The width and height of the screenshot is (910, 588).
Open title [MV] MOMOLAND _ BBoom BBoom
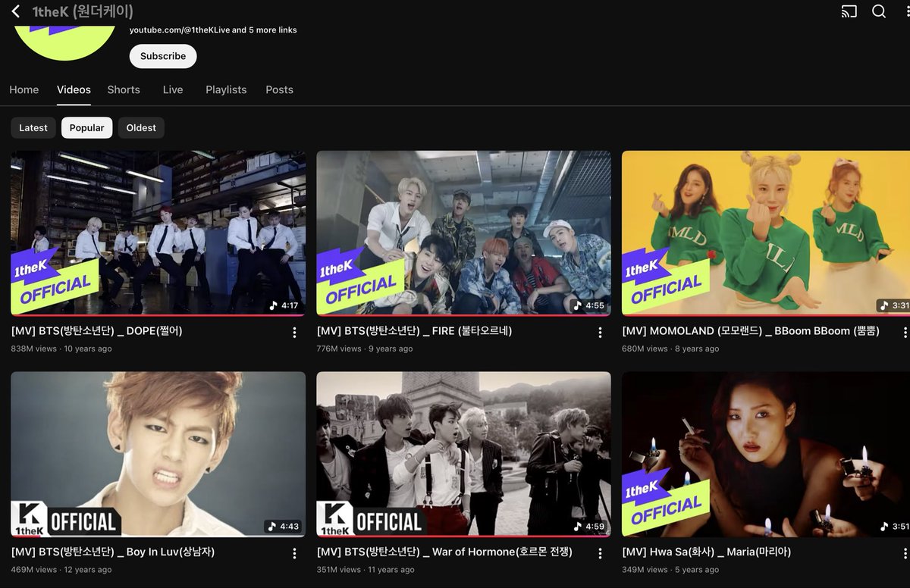click(x=751, y=331)
